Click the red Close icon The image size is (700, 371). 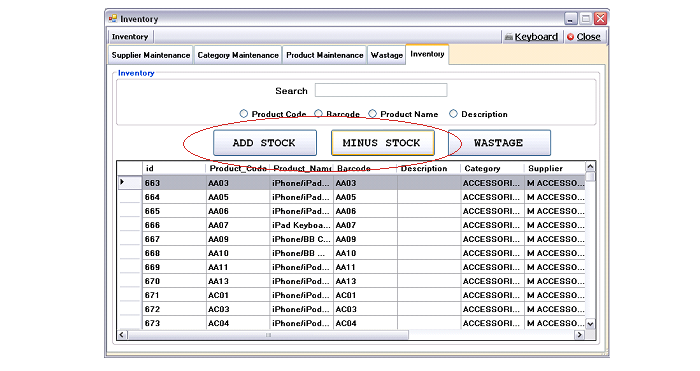570,37
